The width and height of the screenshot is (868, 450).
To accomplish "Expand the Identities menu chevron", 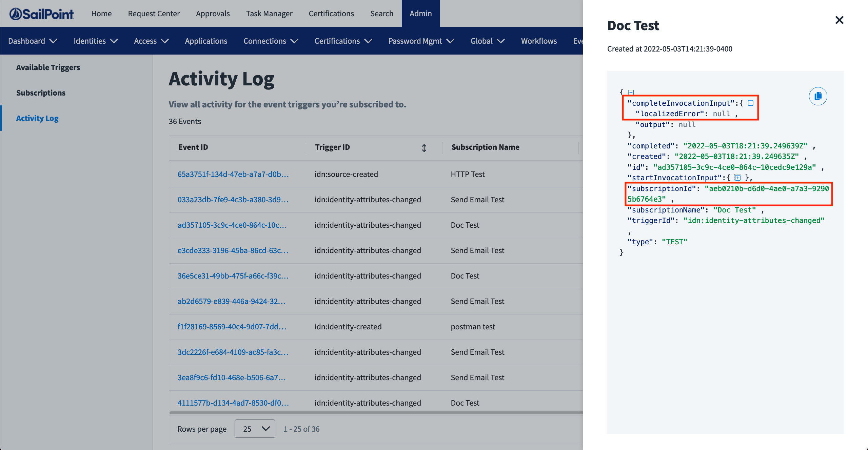I will pyautogui.click(x=114, y=41).
